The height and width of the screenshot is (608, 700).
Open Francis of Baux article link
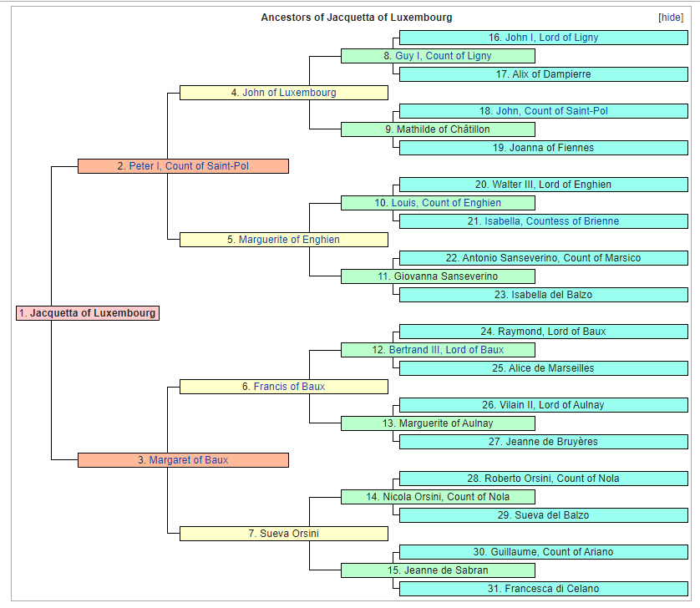click(x=289, y=387)
